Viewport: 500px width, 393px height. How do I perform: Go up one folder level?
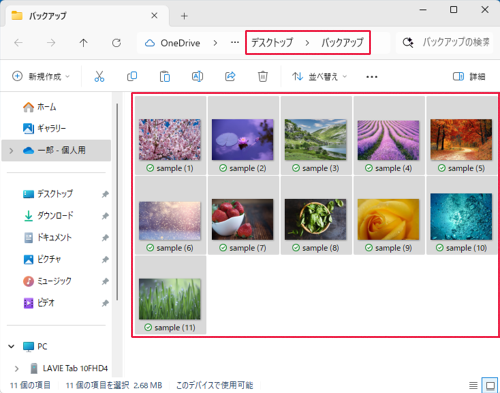(x=83, y=43)
